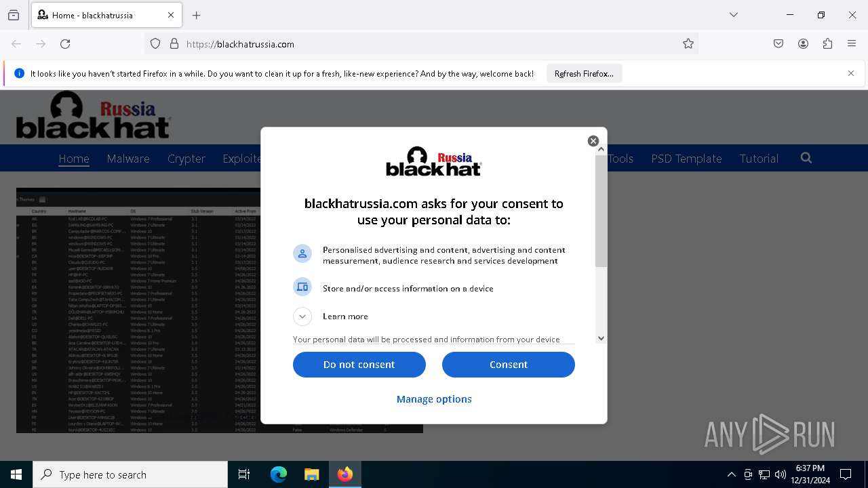Screen dimensions: 868x488
Task: Open Windows Start menu
Action: pyautogui.click(x=16, y=474)
